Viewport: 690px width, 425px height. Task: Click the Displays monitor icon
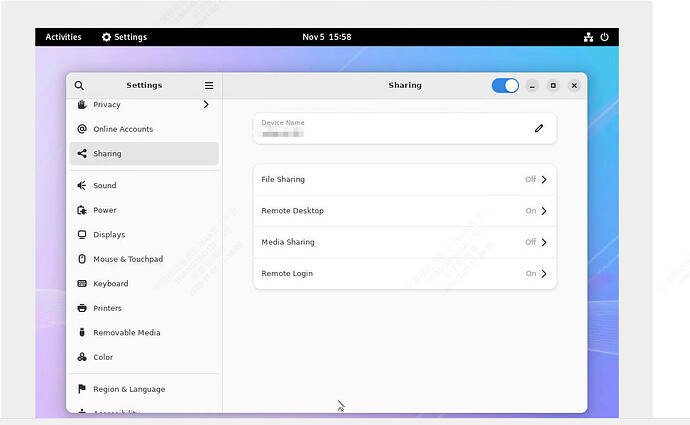coord(82,235)
